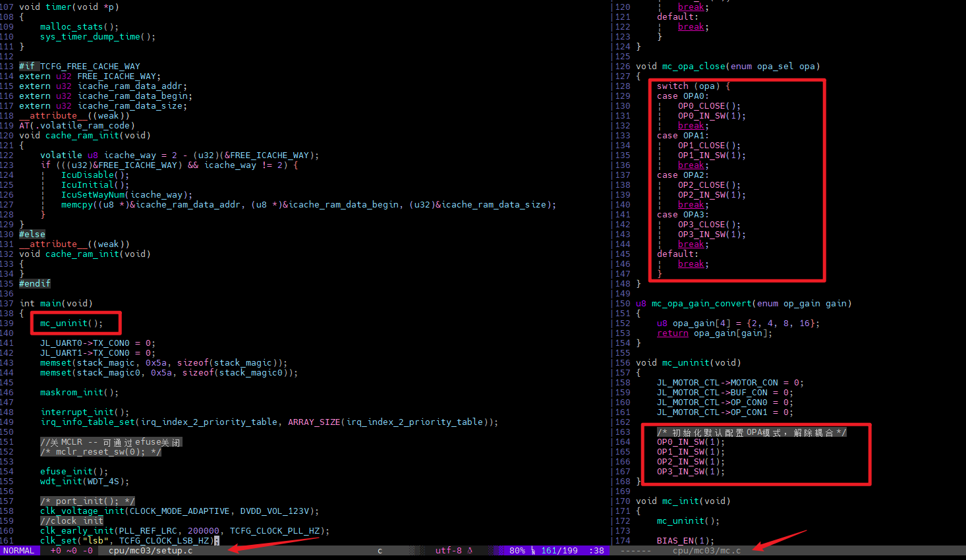This screenshot has width=966, height=560.
Task: Click the void mc_init(void) function header
Action: (x=683, y=501)
